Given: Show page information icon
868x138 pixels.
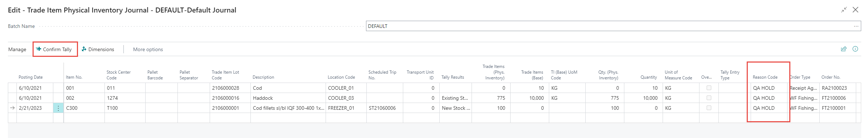Looking at the screenshot, I should 855,49.
